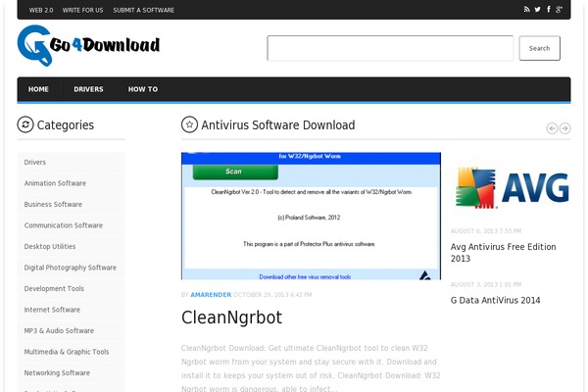
Task: Click the Categories refresh circle icon
Action: (25, 124)
